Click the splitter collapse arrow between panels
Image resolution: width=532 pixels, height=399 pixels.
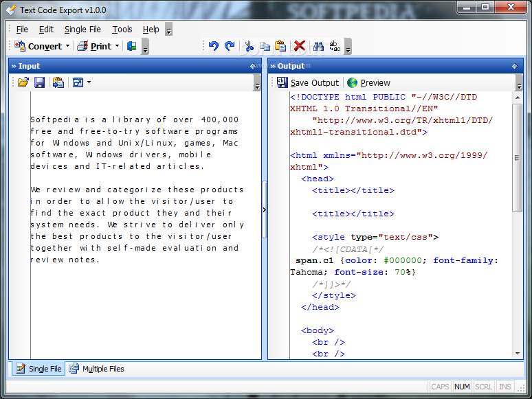pyautogui.click(x=265, y=210)
